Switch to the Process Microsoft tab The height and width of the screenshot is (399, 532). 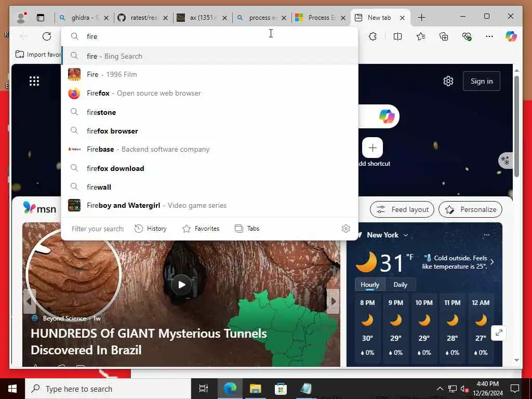click(x=320, y=18)
